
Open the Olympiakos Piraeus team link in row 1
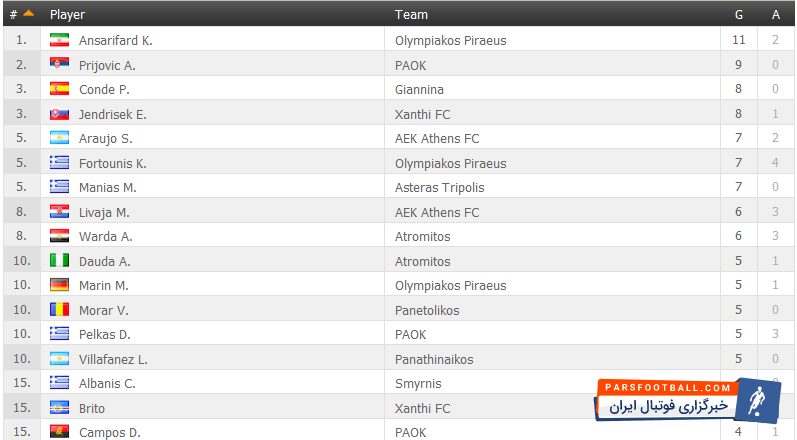coord(450,41)
